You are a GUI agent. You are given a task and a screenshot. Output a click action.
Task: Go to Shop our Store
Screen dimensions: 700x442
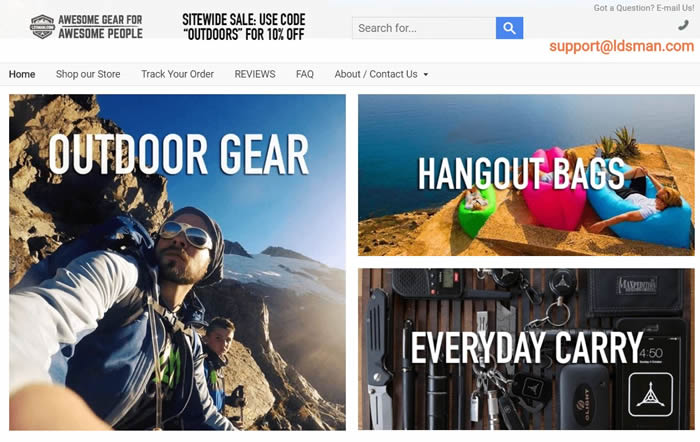[x=88, y=74]
